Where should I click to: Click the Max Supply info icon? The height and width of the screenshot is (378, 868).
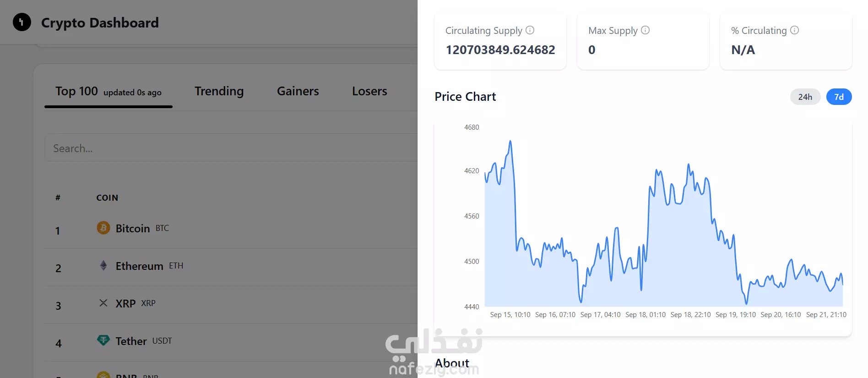(646, 30)
